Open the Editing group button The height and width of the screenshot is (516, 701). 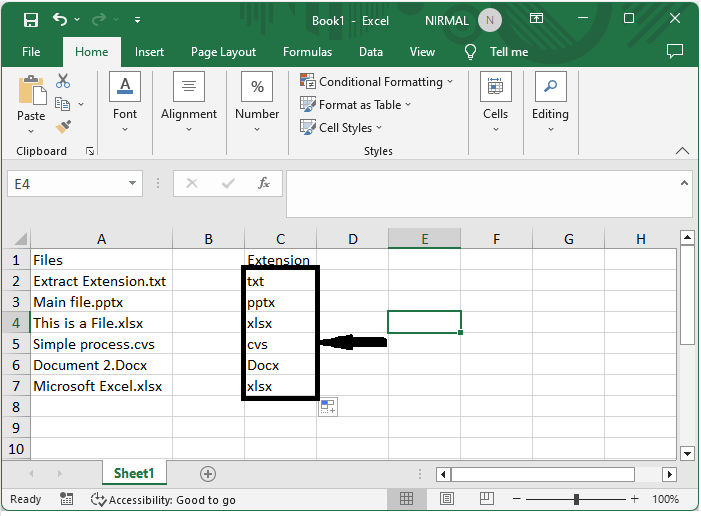tap(550, 103)
